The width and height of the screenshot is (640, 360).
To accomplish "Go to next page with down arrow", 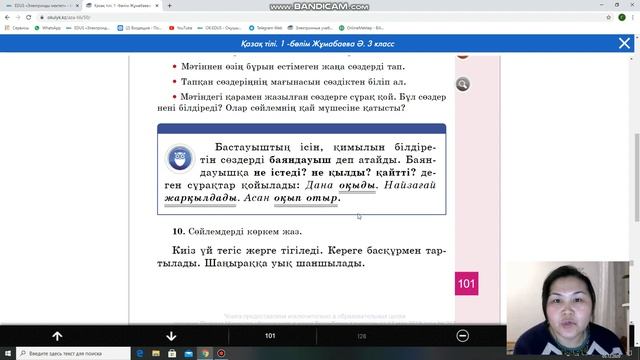I will (171, 336).
